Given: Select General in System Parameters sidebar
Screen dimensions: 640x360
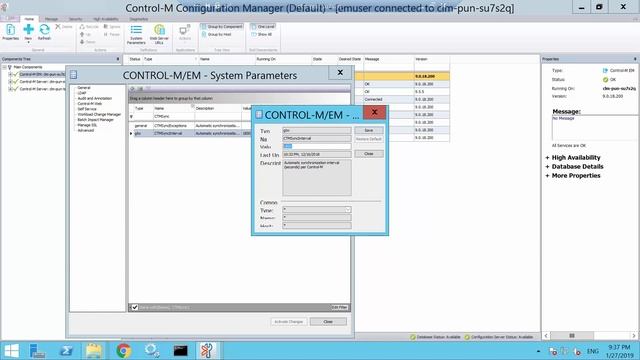Looking at the screenshot, I should [84, 88].
